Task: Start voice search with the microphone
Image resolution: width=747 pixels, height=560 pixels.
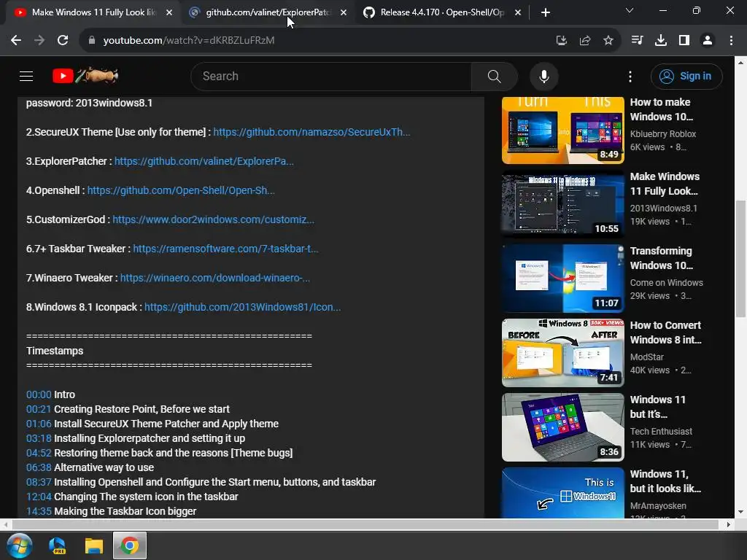Action: pyautogui.click(x=544, y=76)
